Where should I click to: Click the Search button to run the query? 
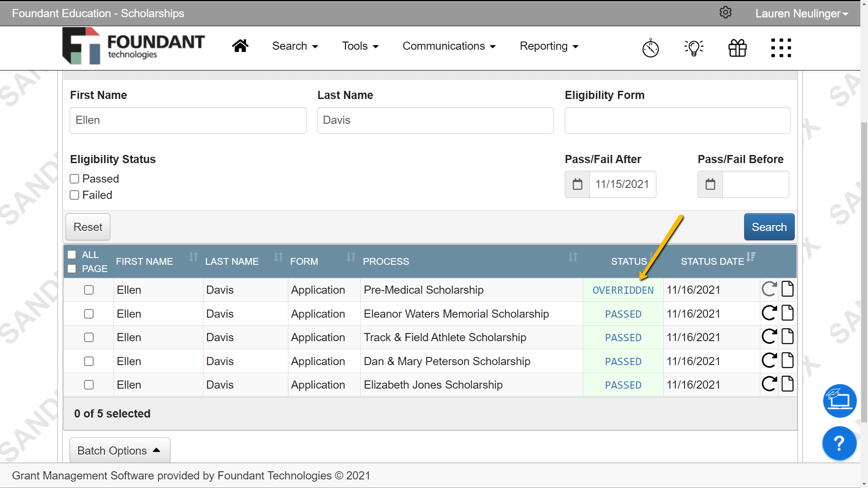coord(769,226)
